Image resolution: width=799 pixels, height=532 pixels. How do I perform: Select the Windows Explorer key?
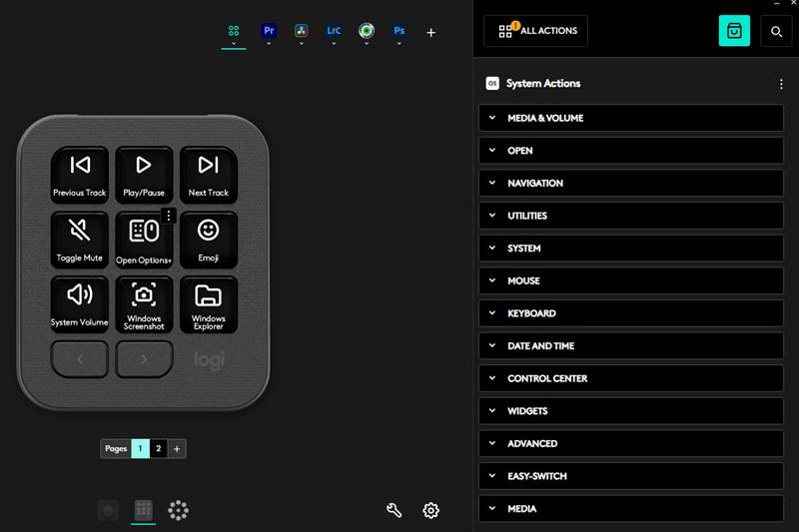[209, 304]
